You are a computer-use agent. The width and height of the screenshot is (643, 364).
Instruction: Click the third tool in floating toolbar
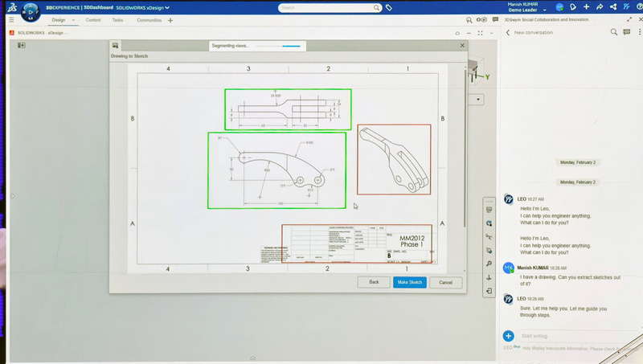click(489, 237)
